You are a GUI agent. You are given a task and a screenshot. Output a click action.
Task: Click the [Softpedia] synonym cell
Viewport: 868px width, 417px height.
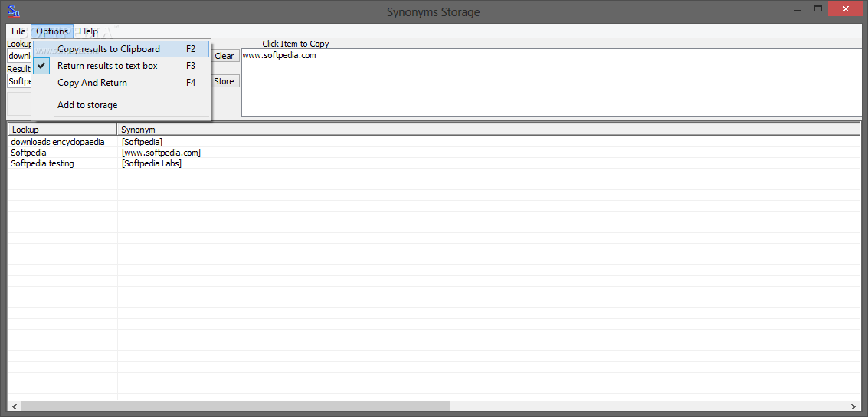pyautogui.click(x=142, y=142)
